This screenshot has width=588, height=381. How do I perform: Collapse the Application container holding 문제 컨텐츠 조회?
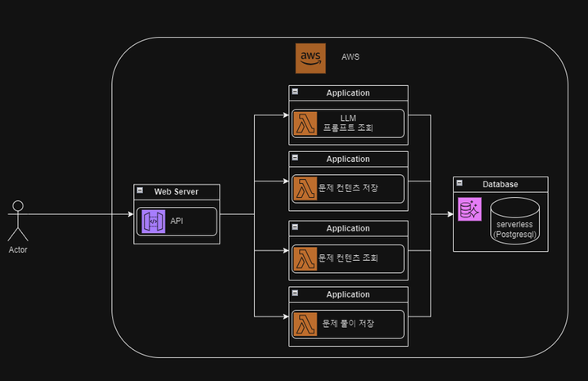pos(296,229)
